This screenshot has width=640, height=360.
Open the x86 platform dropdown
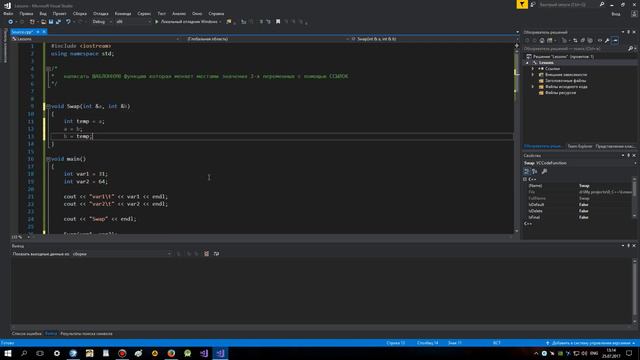(133, 22)
